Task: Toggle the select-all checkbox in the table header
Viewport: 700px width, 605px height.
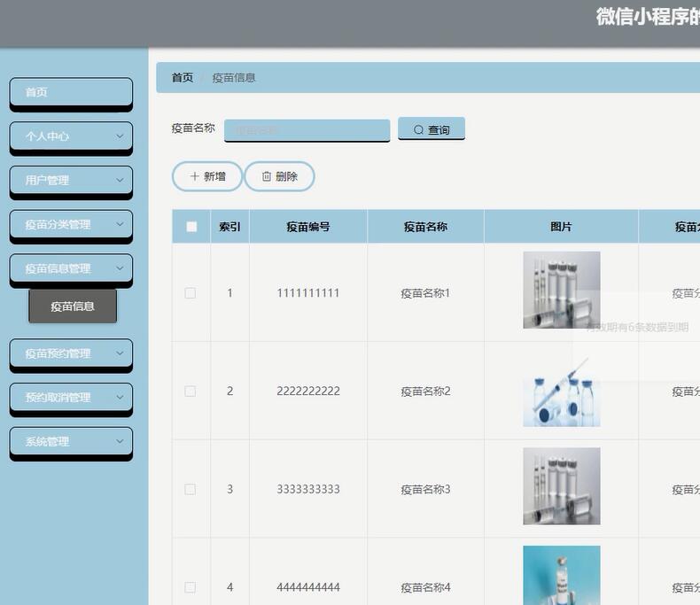Action: (191, 227)
